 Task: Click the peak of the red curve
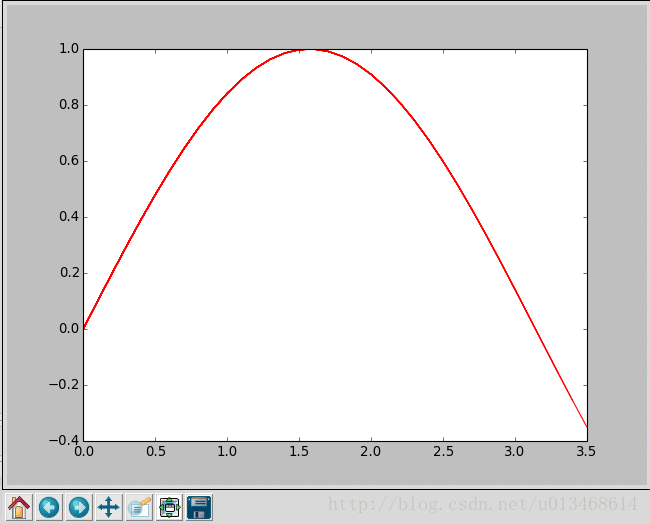tap(309, 49)
